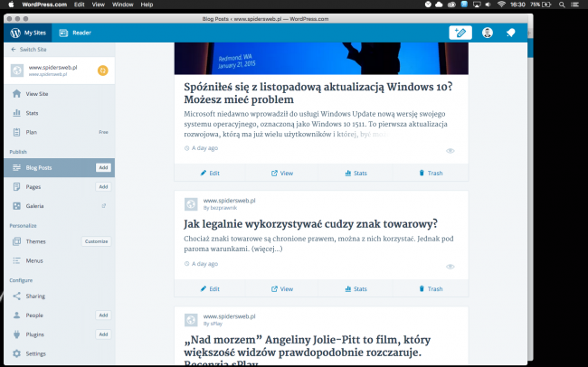The width and height of the screenshot is (588, 367).
Task: Click the volume icon in menu bar
Action: [x=488, y=5]
